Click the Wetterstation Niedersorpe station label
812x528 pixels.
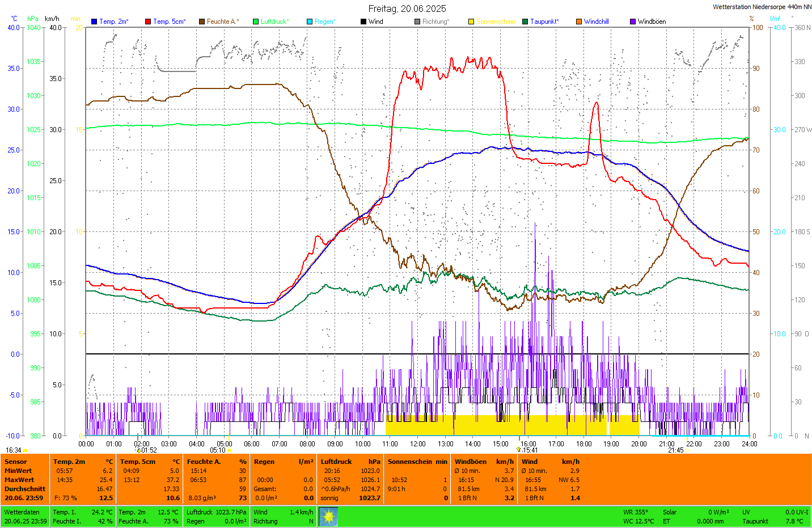[762, 7]
